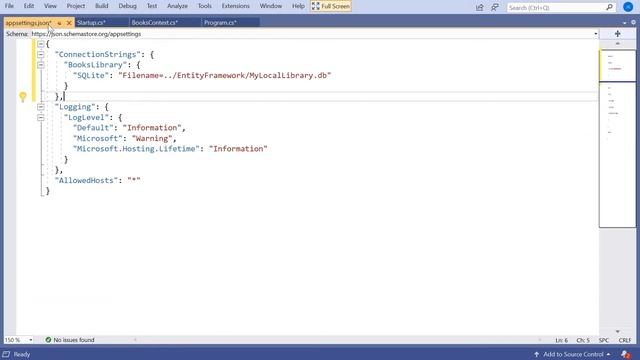
Task: Pin the appsettings.json tab
Action: (60, 23)
